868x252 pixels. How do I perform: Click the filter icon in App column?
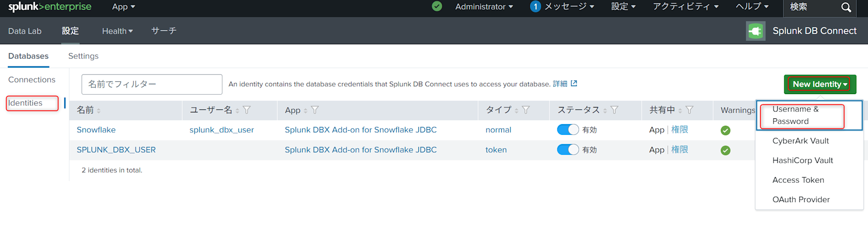pos(315,110)
